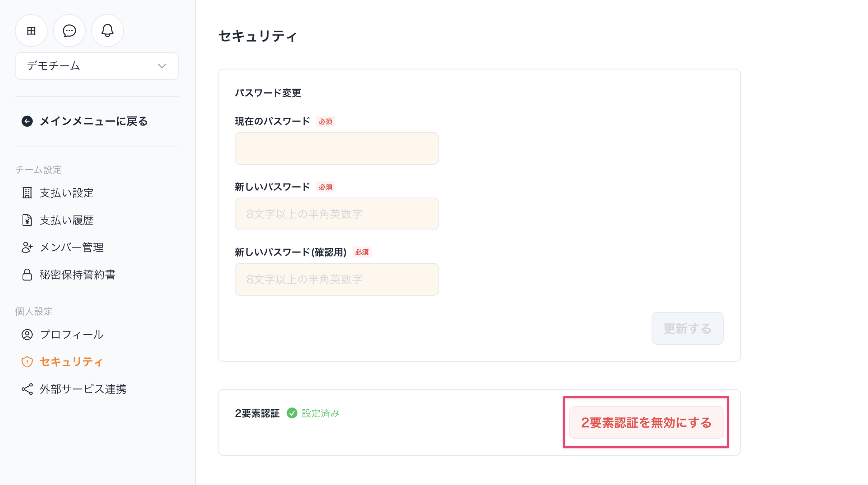Screen dimensions: 868x485
Task: Click the grid dashboard icon button
Action: pos(31,31)
